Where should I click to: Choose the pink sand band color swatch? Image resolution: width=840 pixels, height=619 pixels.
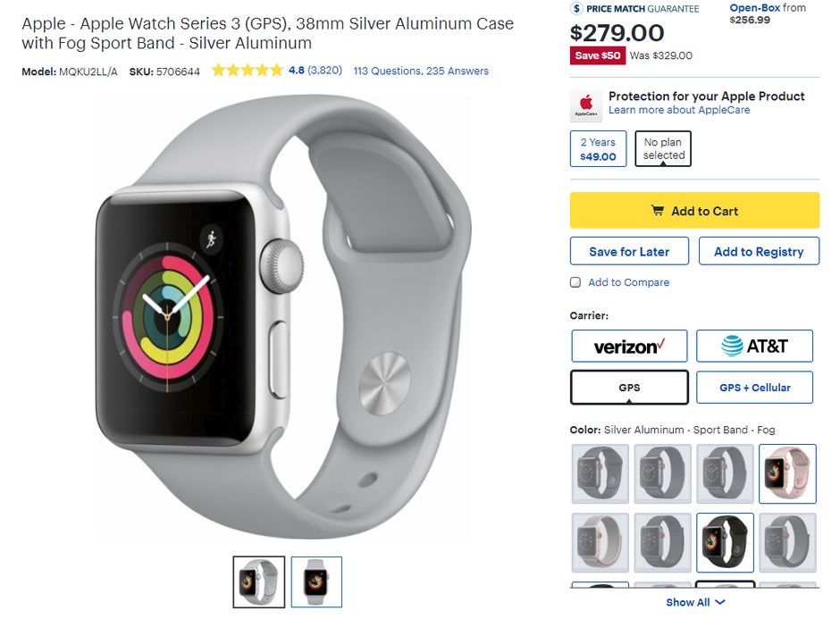coord(787,473)
